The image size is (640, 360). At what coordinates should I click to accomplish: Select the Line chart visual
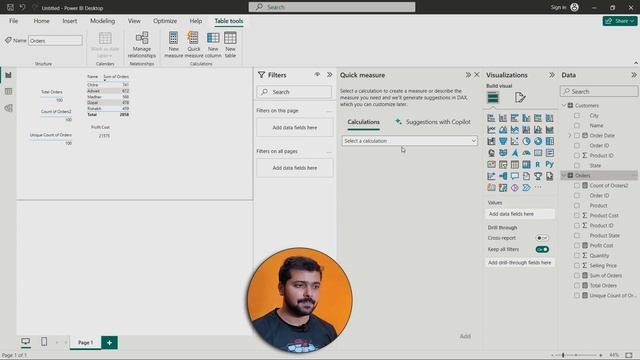491,130
